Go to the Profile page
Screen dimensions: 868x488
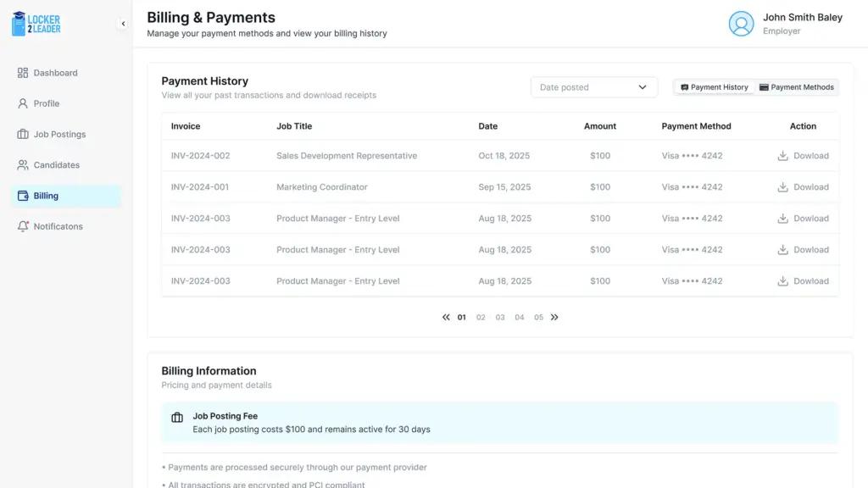[46, 103]
